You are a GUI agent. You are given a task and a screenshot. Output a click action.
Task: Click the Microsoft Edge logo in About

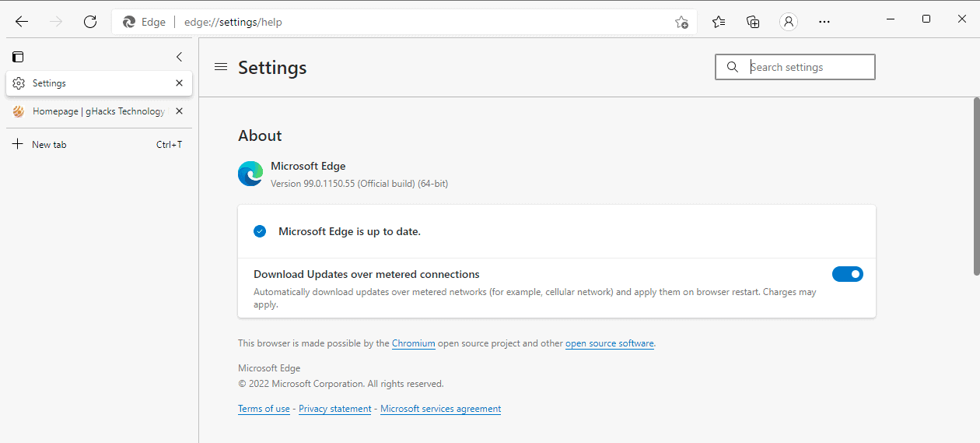250,174
